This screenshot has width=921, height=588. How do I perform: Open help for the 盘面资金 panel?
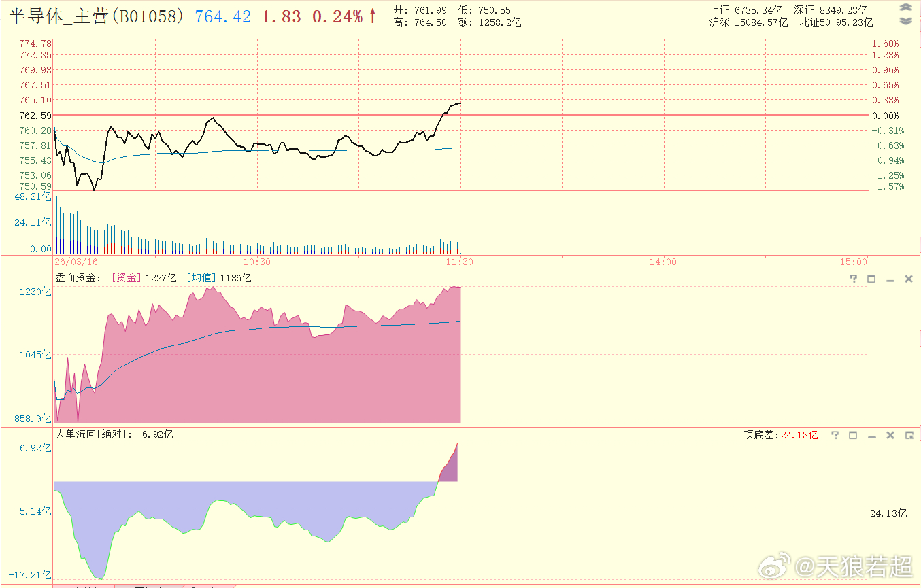coord(853,279)
